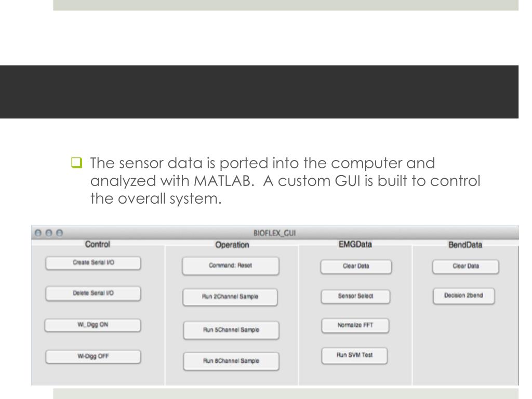Clear Data under EMGData panel
532x399 pixels.
pyautogui.click(x=356, y=267)
